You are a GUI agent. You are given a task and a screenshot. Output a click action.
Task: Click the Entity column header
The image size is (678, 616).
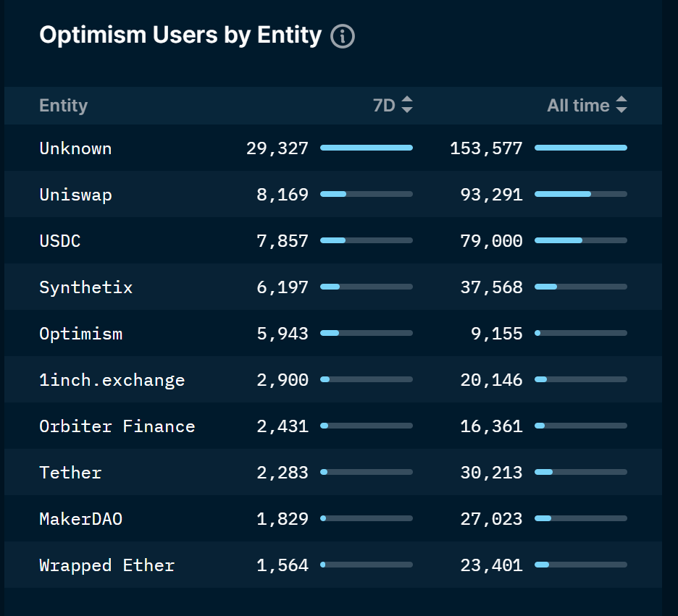64,106
